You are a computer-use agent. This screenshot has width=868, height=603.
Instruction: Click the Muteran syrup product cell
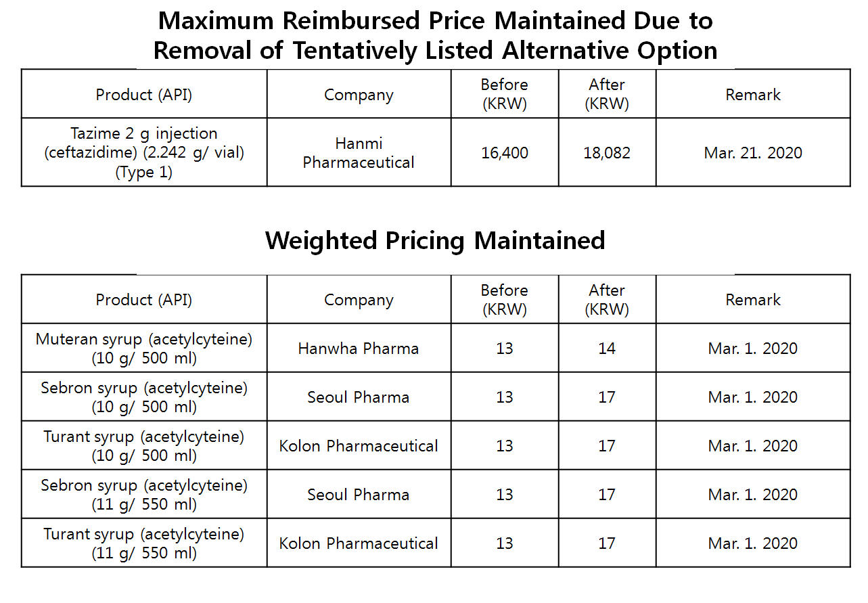[144, 349]
